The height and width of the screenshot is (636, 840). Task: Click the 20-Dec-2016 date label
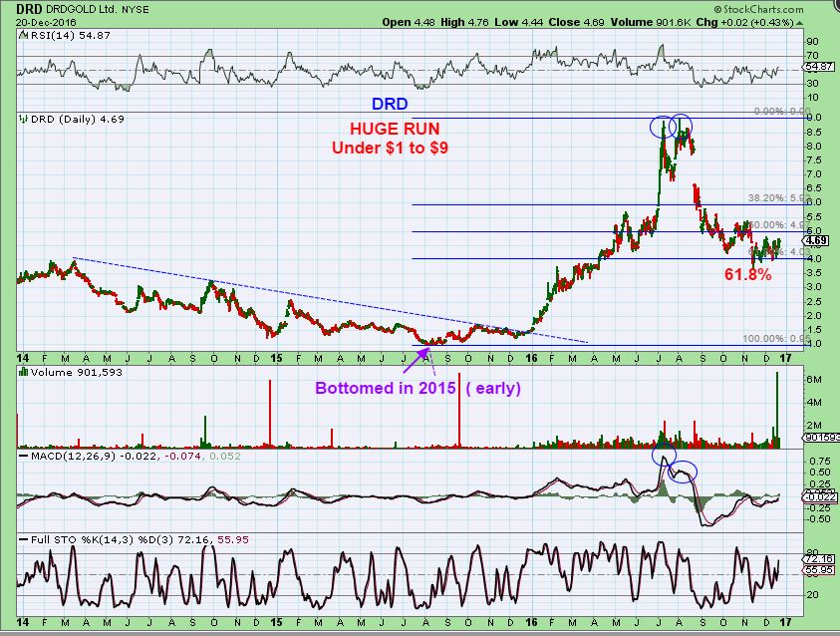[46, 23]
